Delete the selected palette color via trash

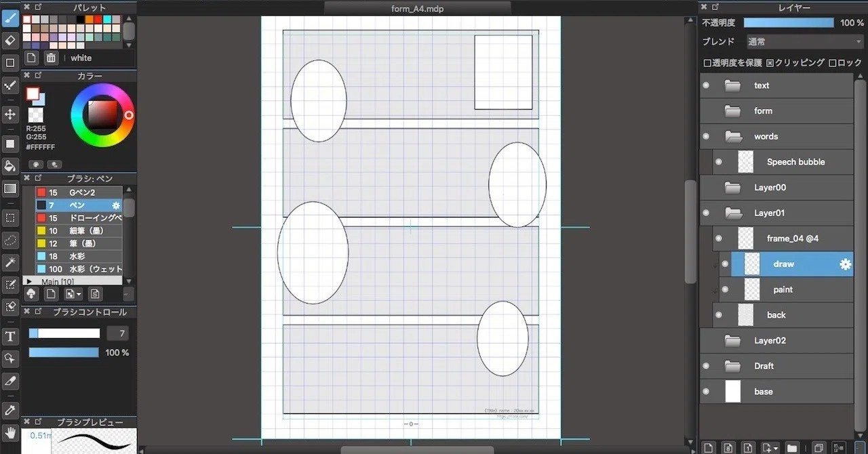[x=51, y=58]
